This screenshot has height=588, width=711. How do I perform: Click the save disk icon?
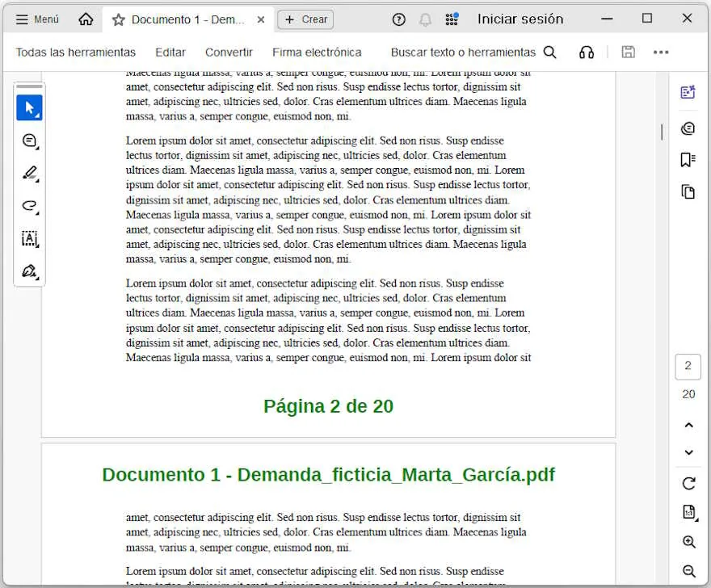(x=628, y=52)
